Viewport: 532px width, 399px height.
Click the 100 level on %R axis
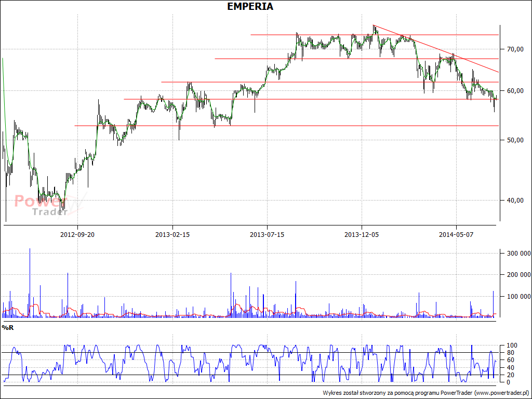tap(512, 345)
